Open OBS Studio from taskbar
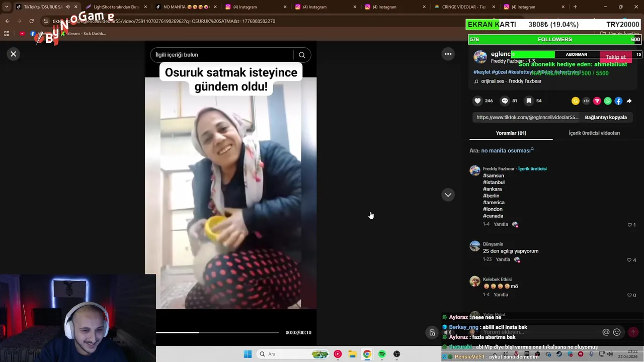 click(397, 354)
